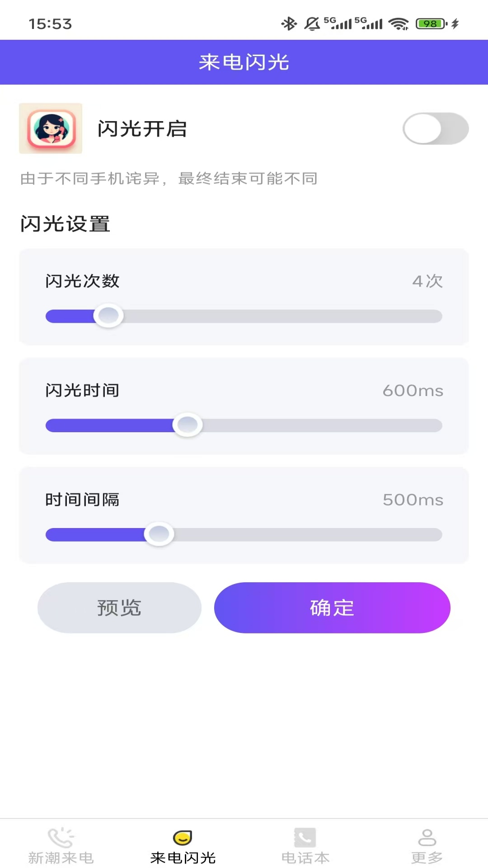This screenshot has height=868, width=488.
Task: Tap the Bluetooth status icon
Action: click(x=288, y=24)
